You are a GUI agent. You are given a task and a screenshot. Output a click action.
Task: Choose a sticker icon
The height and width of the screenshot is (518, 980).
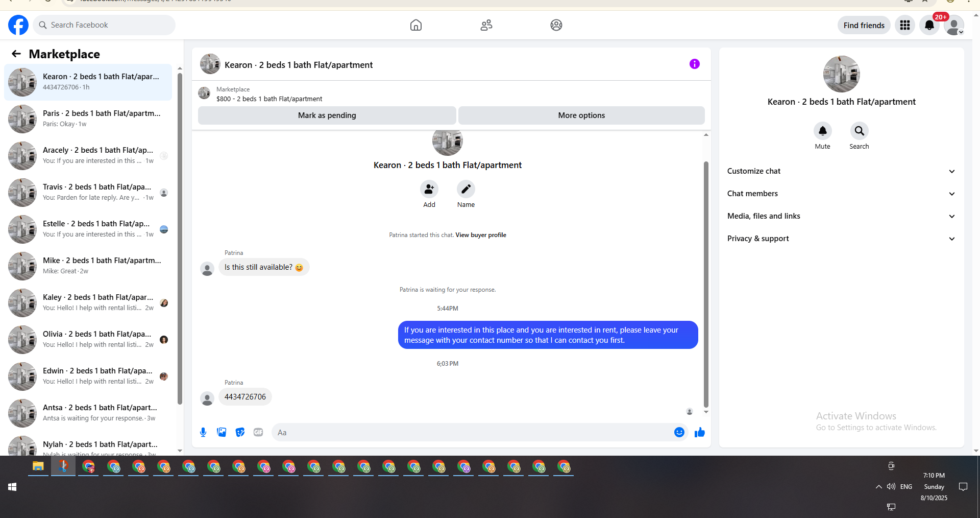pyautogui.click(x=240, y=432)
